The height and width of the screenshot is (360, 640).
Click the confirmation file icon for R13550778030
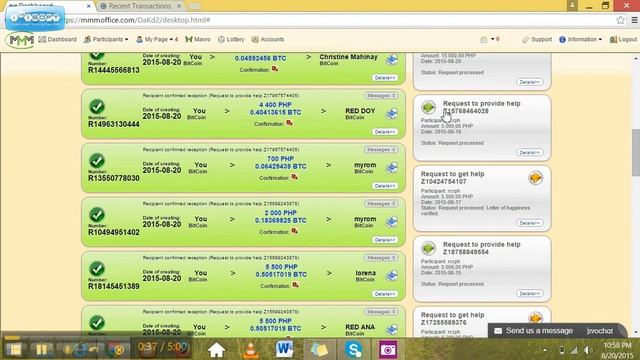point(295,177)
